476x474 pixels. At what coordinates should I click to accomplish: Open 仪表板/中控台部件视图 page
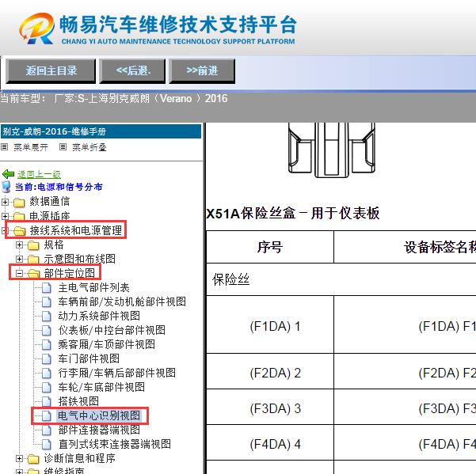[x=112, y=330]
